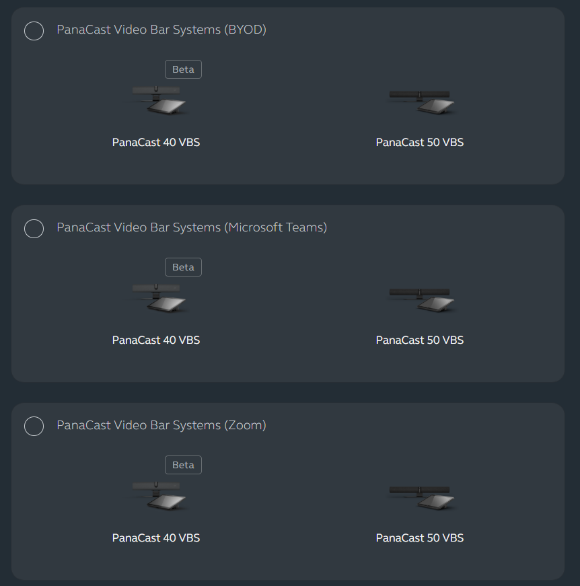
Task: Select PanaCast Video Bar Systems (Microsoft Teams) radio
Action: coord(34,228)
